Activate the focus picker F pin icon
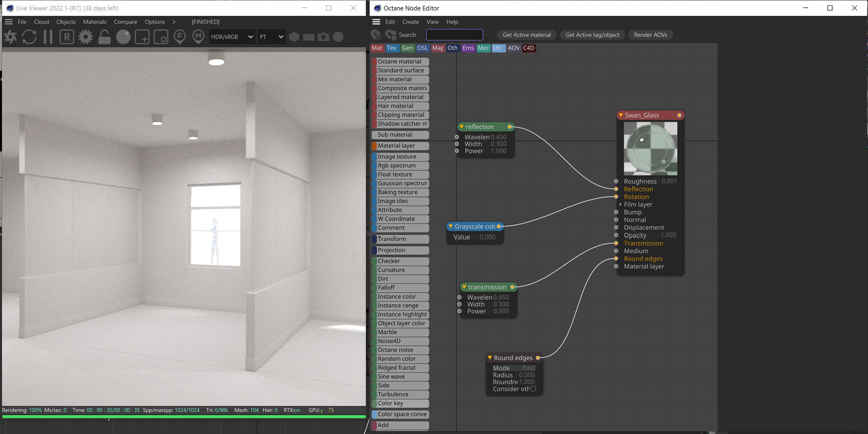 (x=180, y=37)
